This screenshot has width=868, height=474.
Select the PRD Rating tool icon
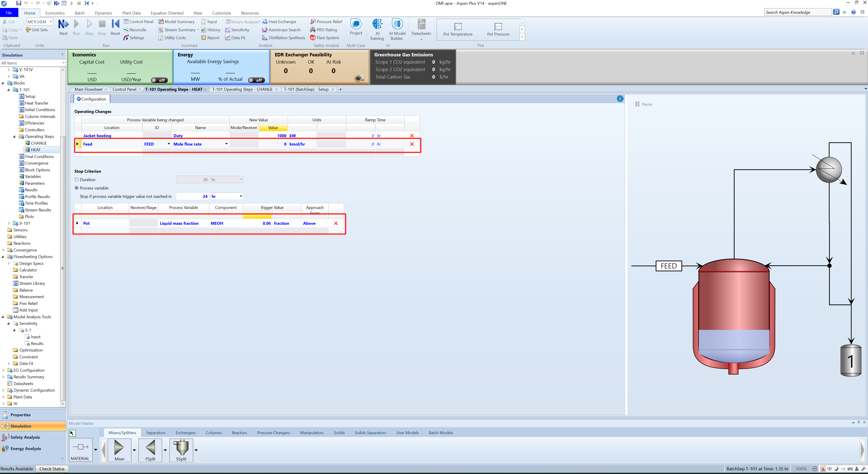(x=313, y=30)
